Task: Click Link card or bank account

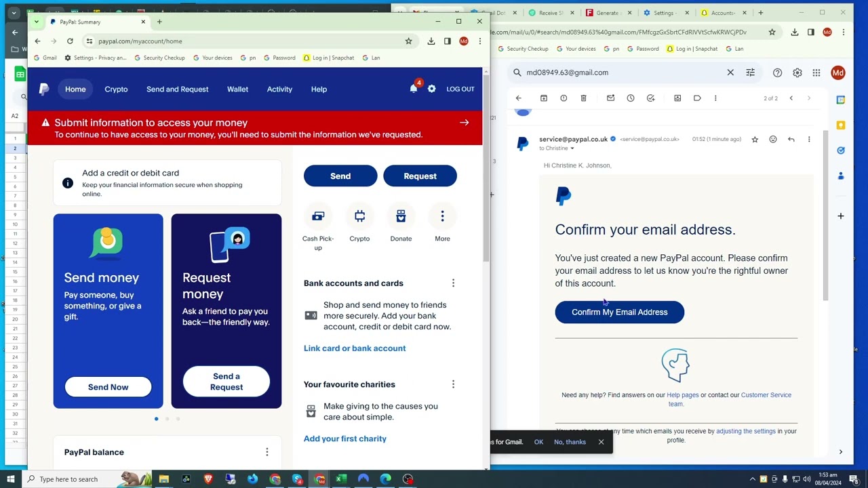Action: 355,348
